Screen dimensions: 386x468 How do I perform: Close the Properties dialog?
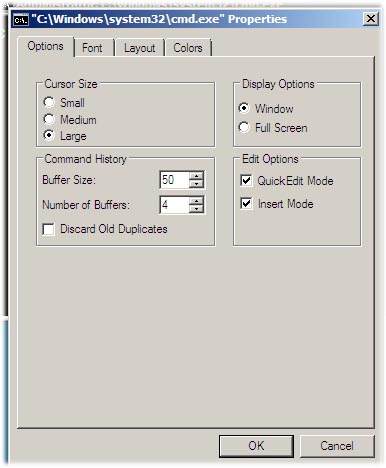click(x=371, y=19)
